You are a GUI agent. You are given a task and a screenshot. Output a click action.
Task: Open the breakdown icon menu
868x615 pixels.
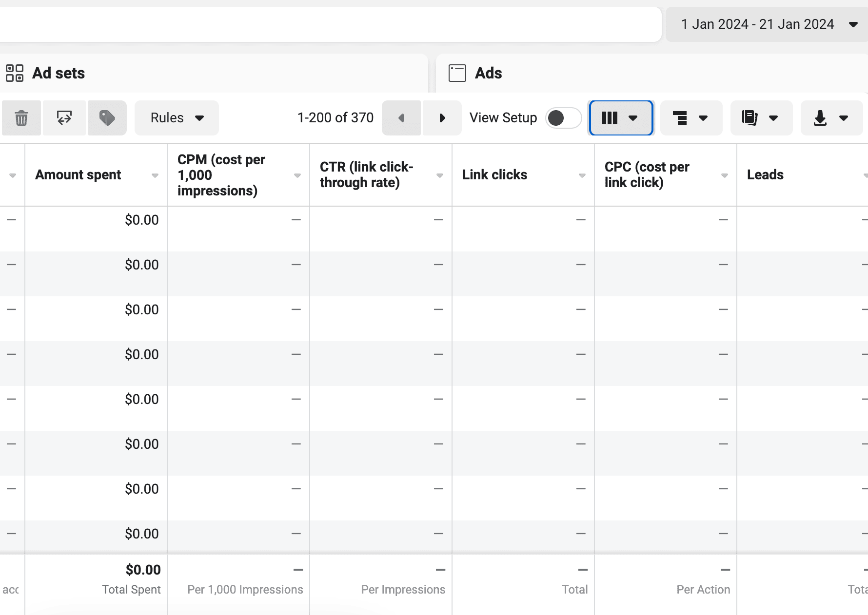[691, 118]
